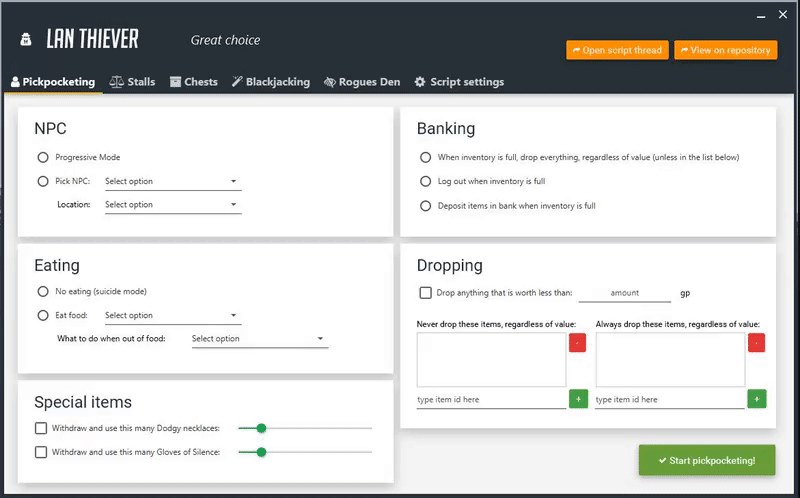Click the Dropping section heading
The height and width of the screenshot is (498, 800).
click(x=449, y=265)
